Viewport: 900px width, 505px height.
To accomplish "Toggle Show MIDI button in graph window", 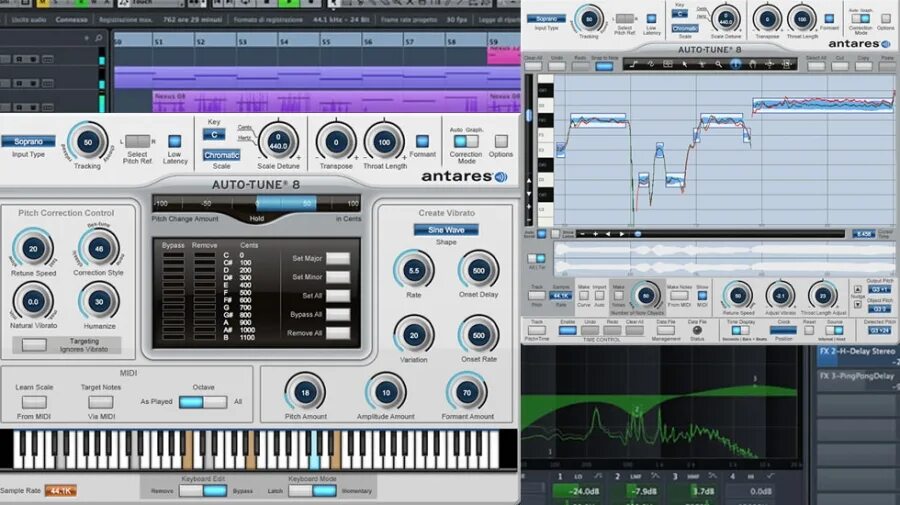I will click(x=702, y=296).
